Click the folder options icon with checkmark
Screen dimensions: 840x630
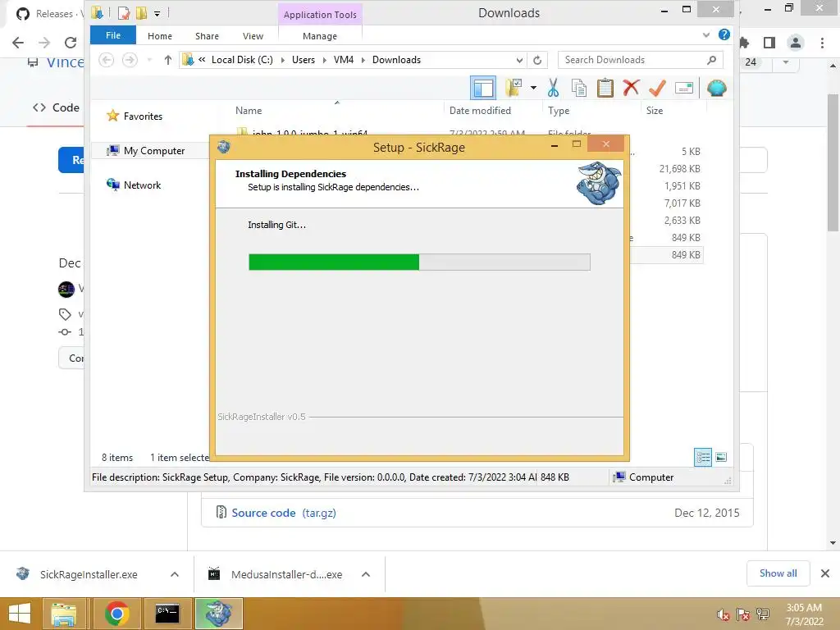514,88
